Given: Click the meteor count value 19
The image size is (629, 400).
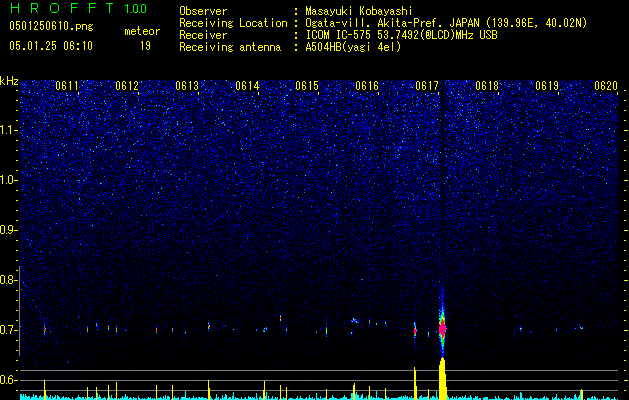Looking at the screenshot, I should point(145,46).
